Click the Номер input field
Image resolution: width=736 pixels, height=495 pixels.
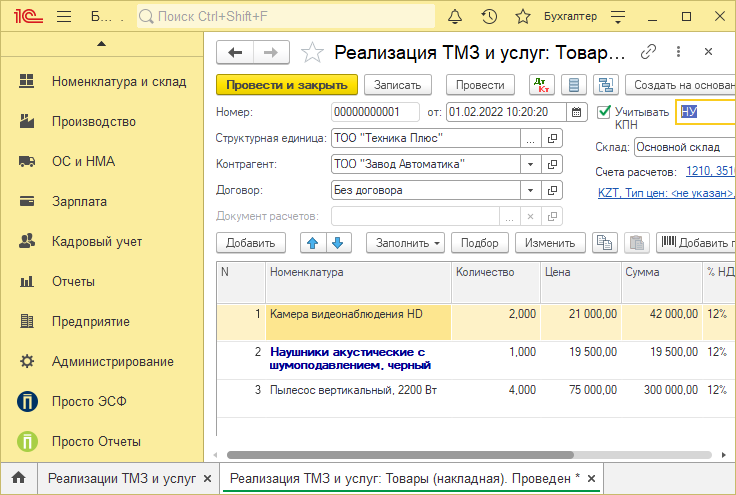tap(375, 112)
